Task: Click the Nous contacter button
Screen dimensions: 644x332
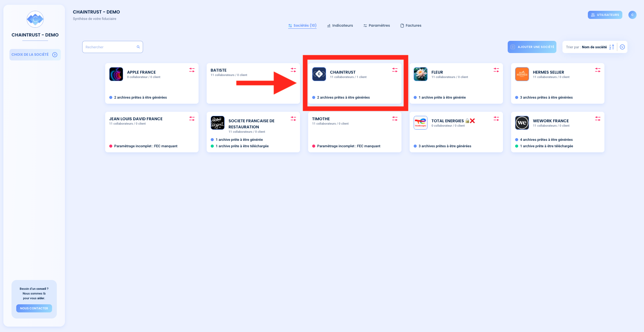Action: click(34, 308)
